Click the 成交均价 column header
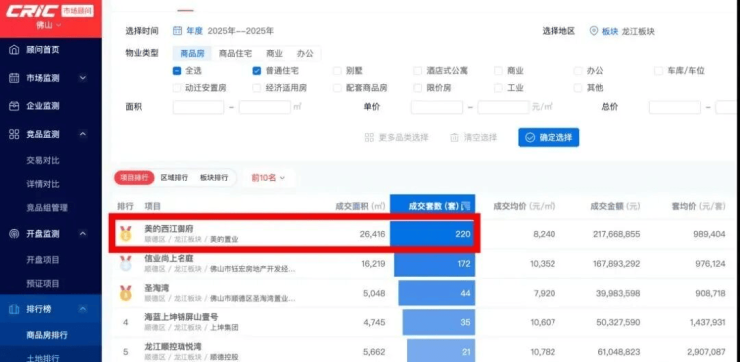Viewport: 740px width, 362px height. coord(524,206)
